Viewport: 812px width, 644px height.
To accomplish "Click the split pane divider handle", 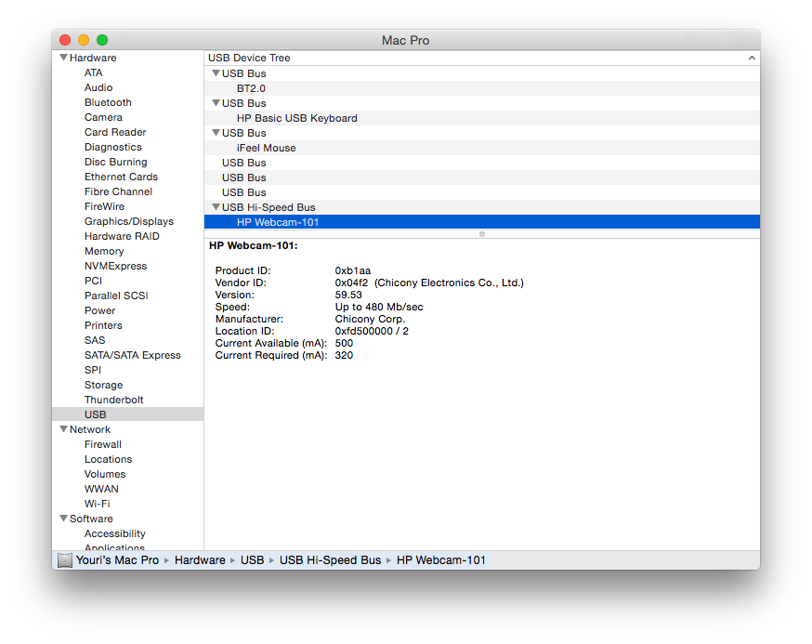I will 481,234.
